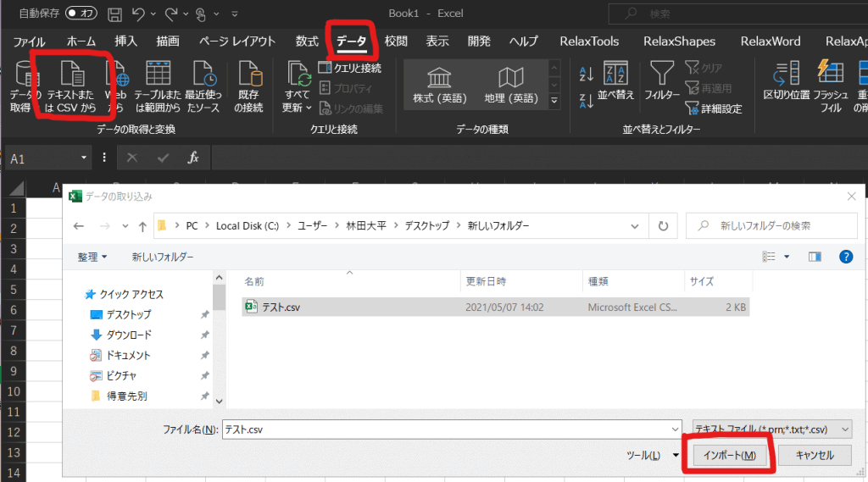The width and height of the screenshot is (868, 482).
Task: Toggle the AutoSave (自動保存) switch
Action: coord(82,14)
